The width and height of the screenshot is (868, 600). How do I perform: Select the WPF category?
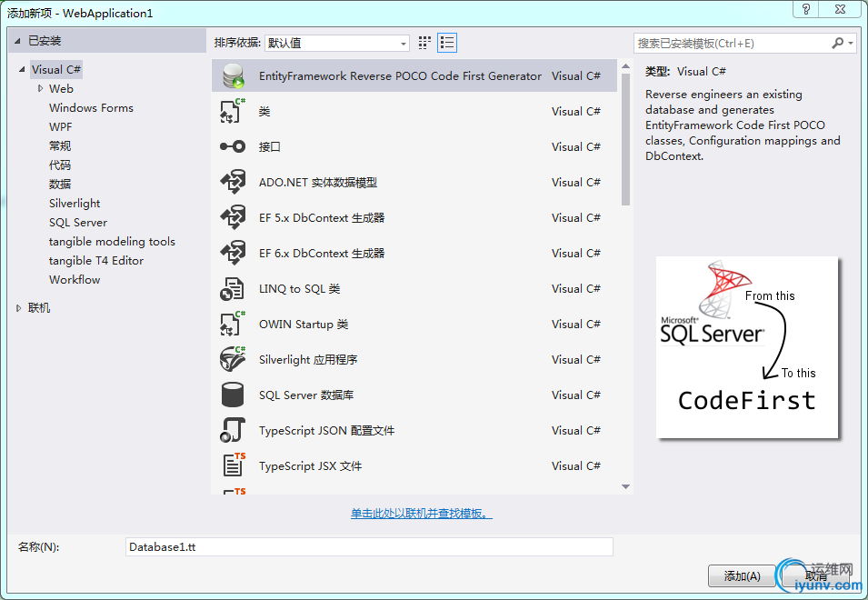[x=60, y=126]
